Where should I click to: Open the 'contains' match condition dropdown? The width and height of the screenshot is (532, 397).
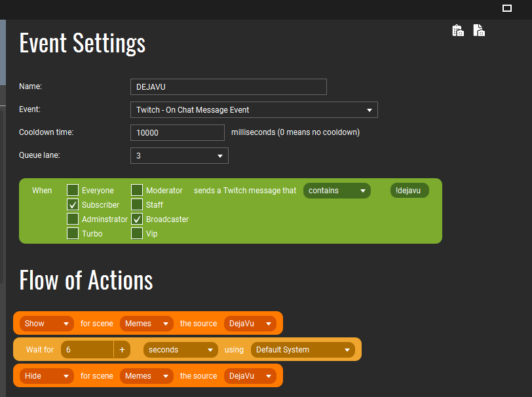(336, 191)
